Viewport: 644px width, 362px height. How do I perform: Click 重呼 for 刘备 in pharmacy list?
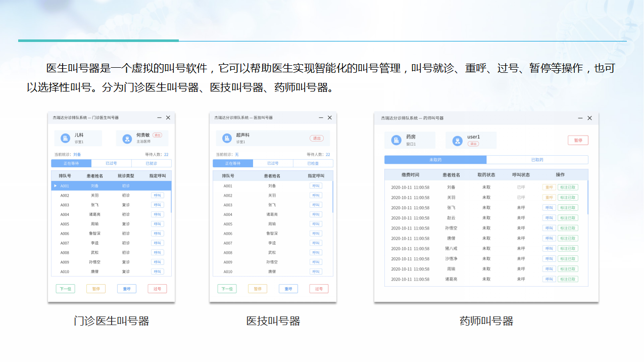[x=549, y=187]
